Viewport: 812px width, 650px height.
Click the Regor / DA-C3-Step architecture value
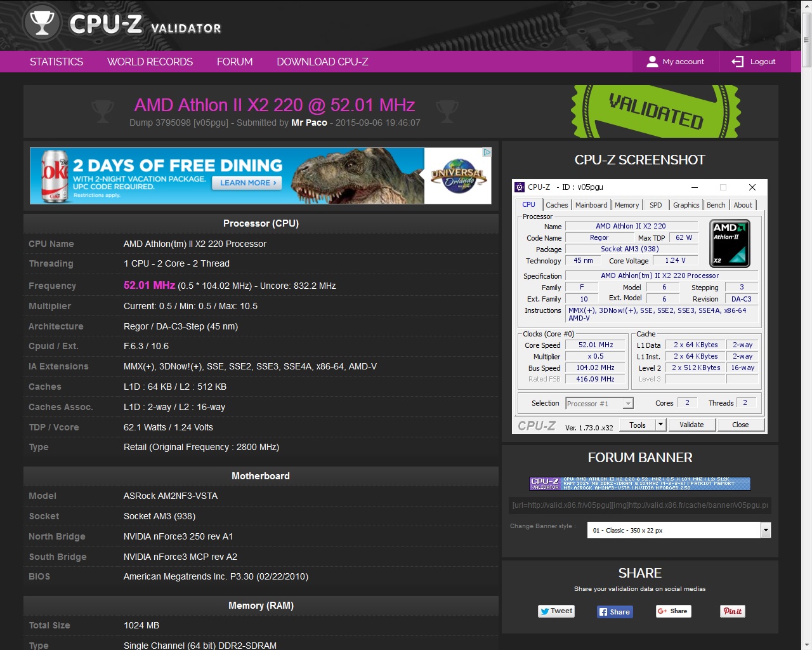(181, 326)
